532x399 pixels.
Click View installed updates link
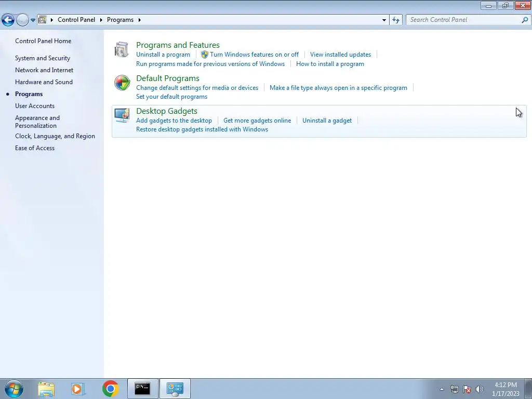click(x=340, y=55)
